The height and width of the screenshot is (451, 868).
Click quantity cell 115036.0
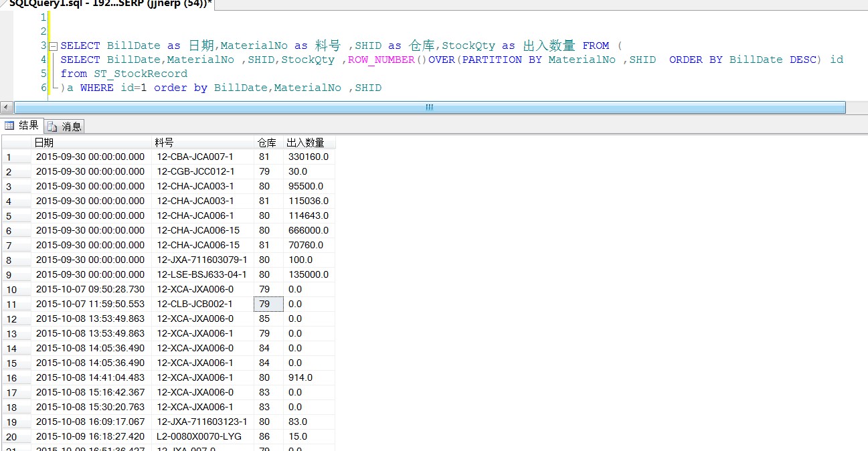[309, 201]
